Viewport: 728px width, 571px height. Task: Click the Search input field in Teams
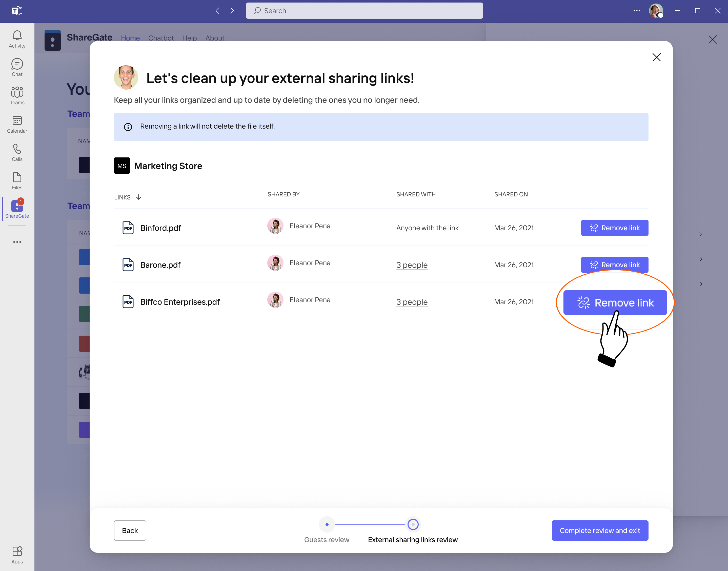click(364, 11)
